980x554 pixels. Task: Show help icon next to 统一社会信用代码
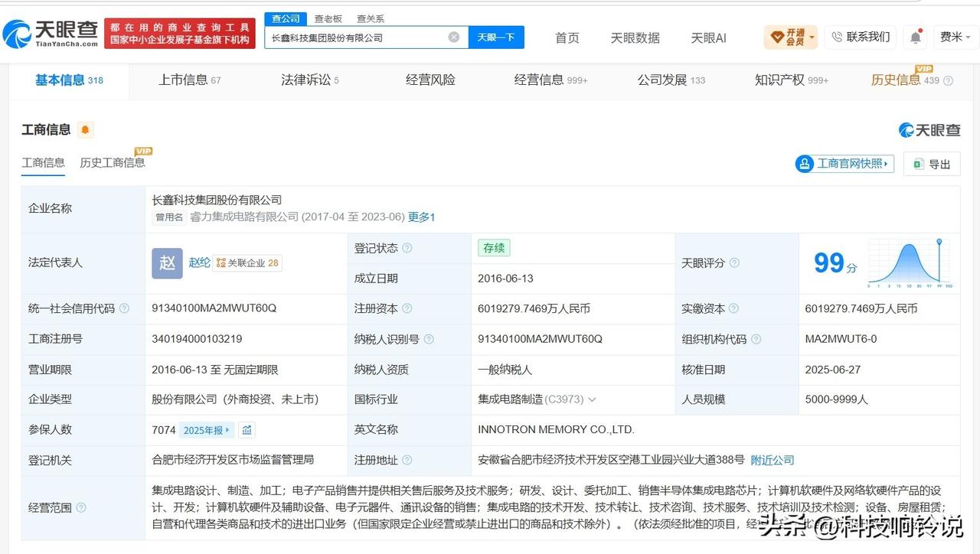pos(124,308)
